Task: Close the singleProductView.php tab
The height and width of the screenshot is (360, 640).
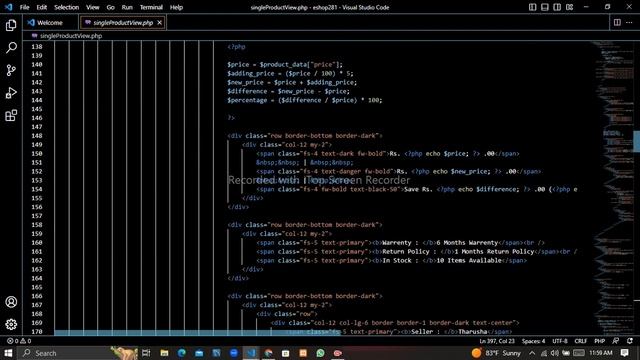Action: pyautogui.click(x=160, y=22)
